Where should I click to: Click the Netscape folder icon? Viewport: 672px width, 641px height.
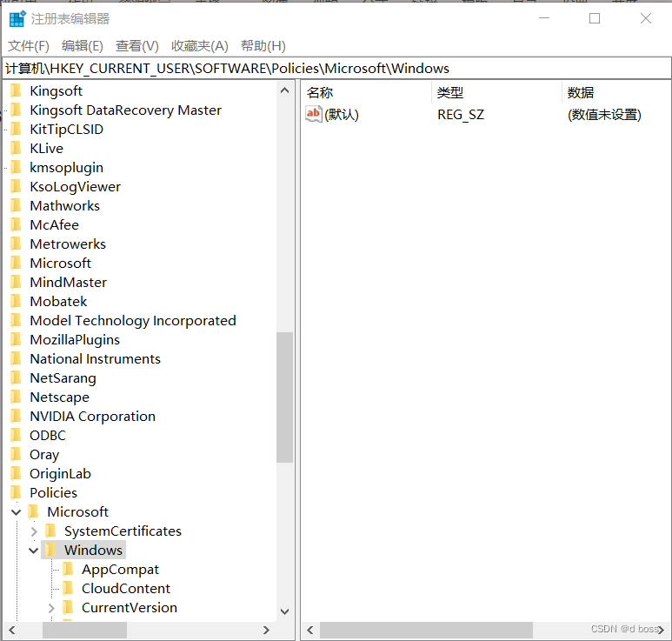(16, 397)
